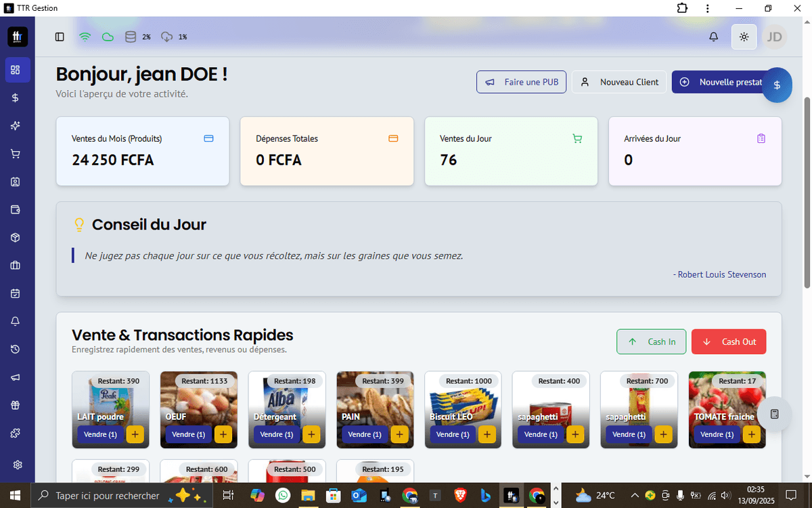The image size is (812, 508).
Task: Toggle the sidebar panel icon
Action: pyautogui.click(x=60, y=37)
